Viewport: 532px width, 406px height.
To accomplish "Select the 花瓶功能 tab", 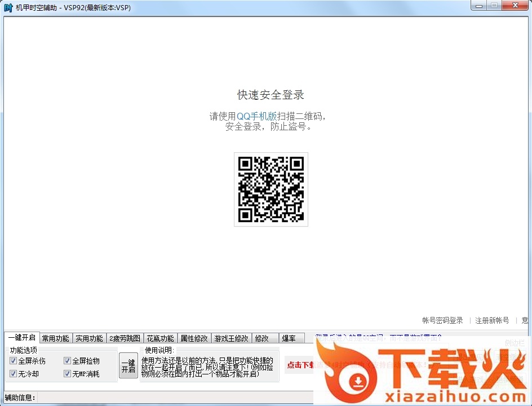I will click(x=160, y=338).
